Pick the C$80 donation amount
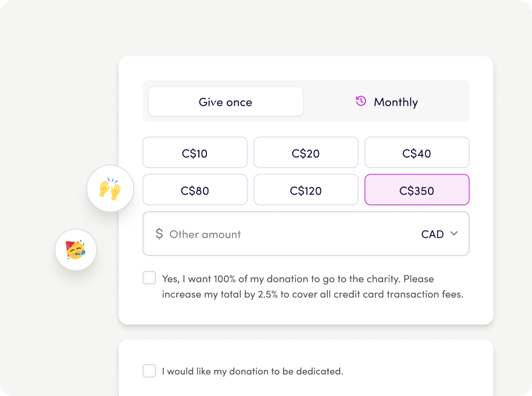Image resolution: width=532 pixels, height=396 pixels. pos(195,191)
